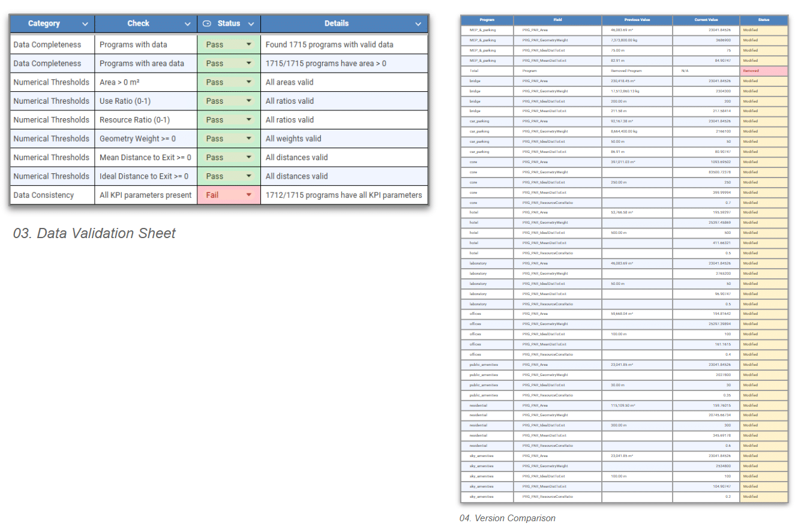Open the Ideal Distance to Exit status dropdown
807x532 pixels.
[x=248, y=176]
